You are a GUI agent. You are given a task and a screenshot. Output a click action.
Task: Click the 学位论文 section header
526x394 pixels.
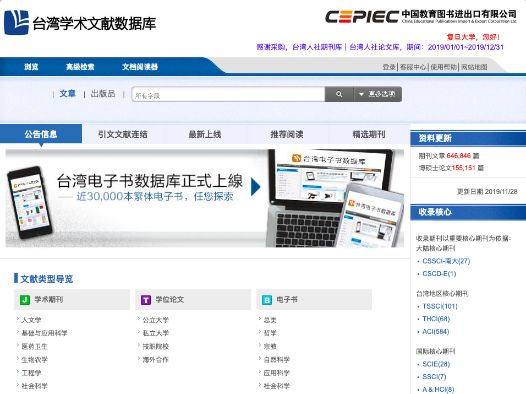(x=193, y=299)
